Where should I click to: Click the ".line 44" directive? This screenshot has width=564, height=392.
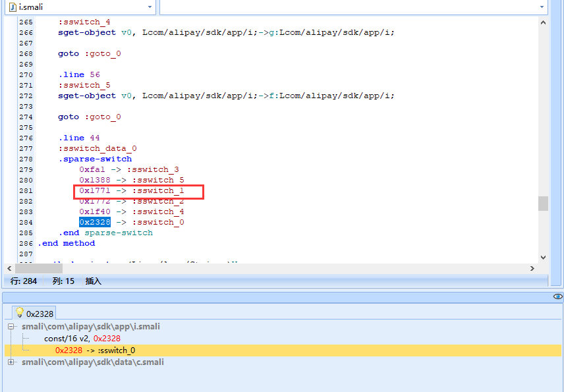(x=79, y=138)
